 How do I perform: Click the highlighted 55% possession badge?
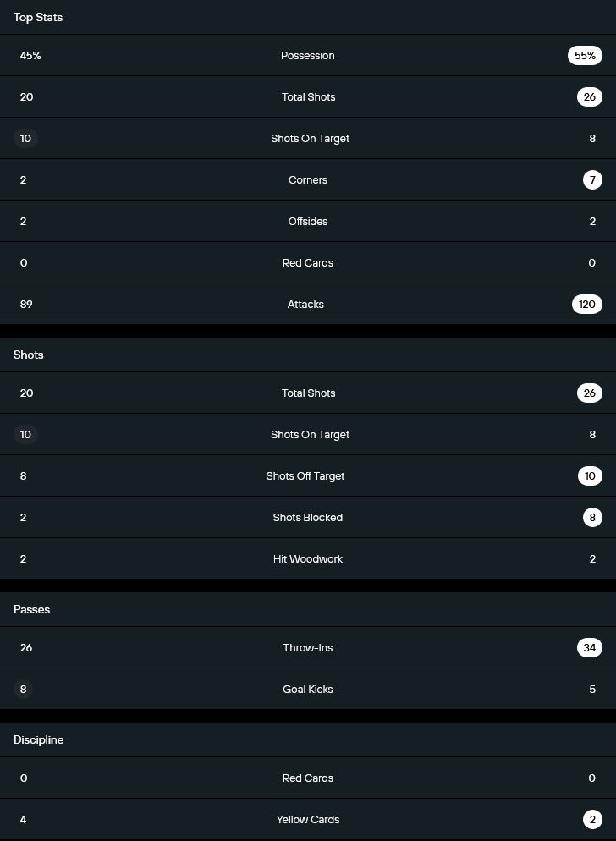point(585,56)
